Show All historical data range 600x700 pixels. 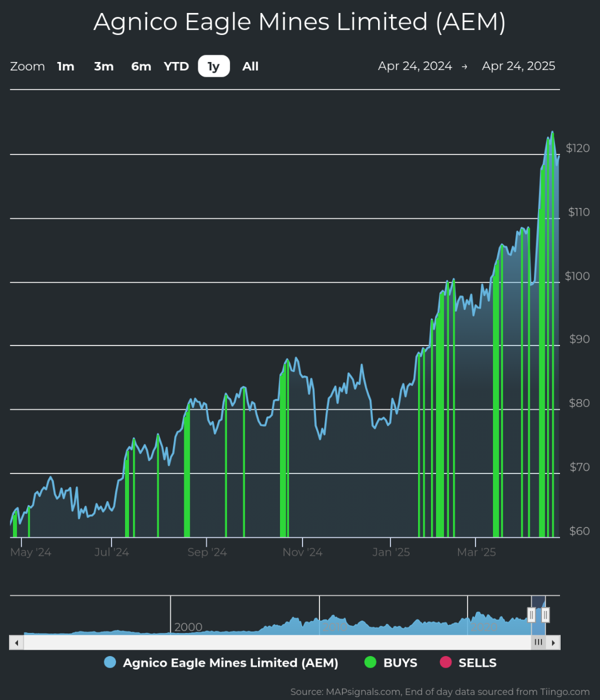click(x=250, y=67)
